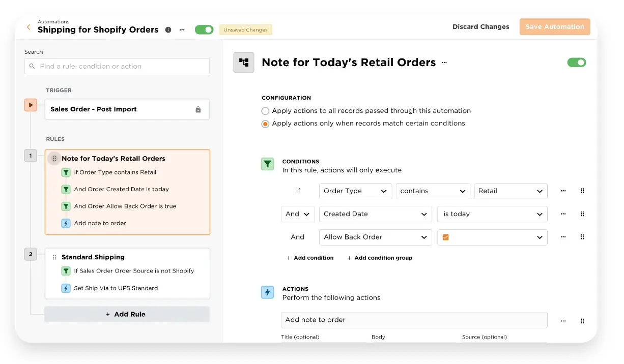The width and height of the screenshot is (624, 364).
Task: Click rule number 1 badge
Action: (x=31, y=156)
